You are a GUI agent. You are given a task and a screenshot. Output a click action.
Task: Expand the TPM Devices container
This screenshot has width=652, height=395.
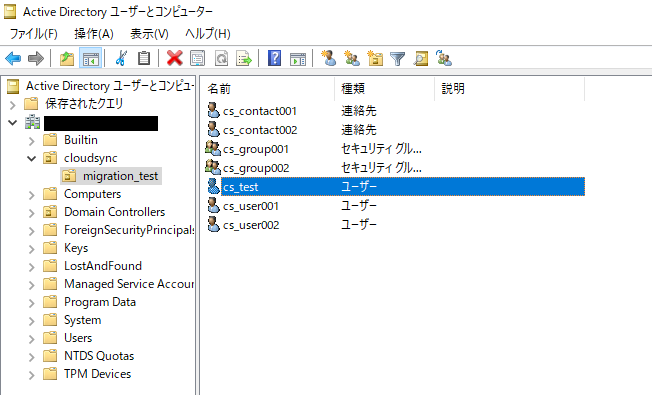pyautogui.click(x=32, y=375)
